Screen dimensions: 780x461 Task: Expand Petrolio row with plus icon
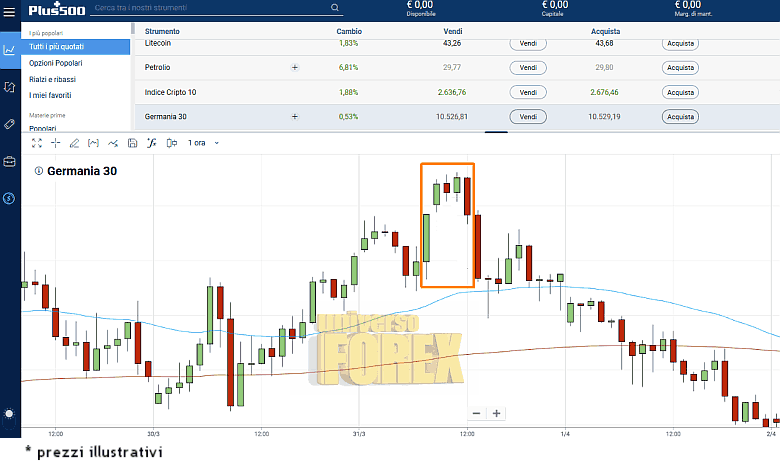(294, 68)
